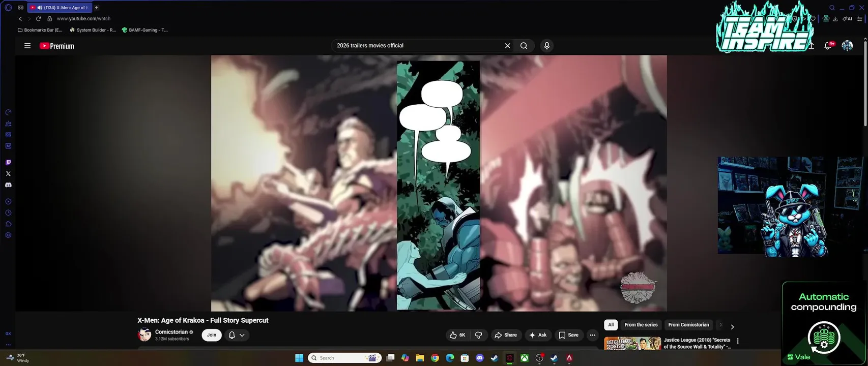
Task: Open BAMF-Gaming bookmark
Action: pos(144,30)
